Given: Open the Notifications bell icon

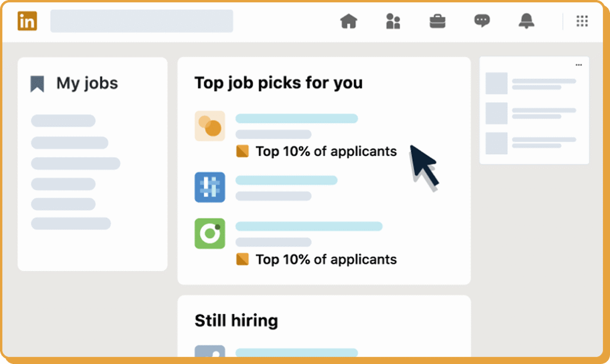Looking at the screenshot, I should 526,21.
